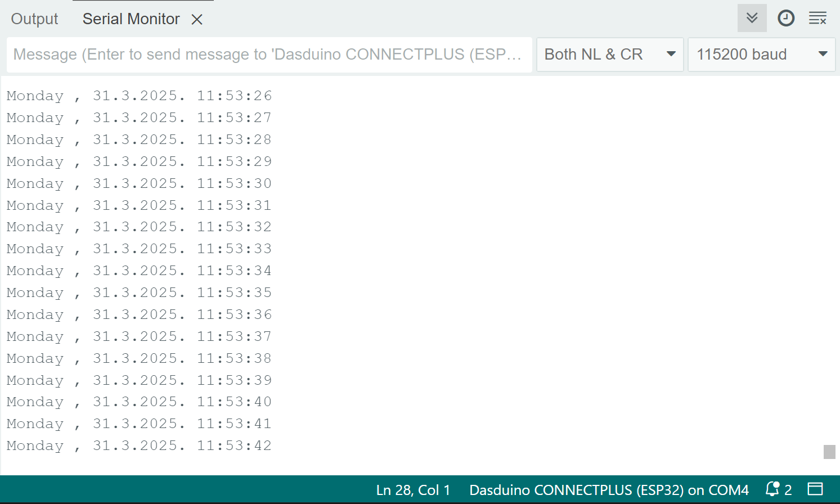This screenshot has width=840, height=504.
Task: Clear the serial monitor output
Action: click(x=817, y=19)
